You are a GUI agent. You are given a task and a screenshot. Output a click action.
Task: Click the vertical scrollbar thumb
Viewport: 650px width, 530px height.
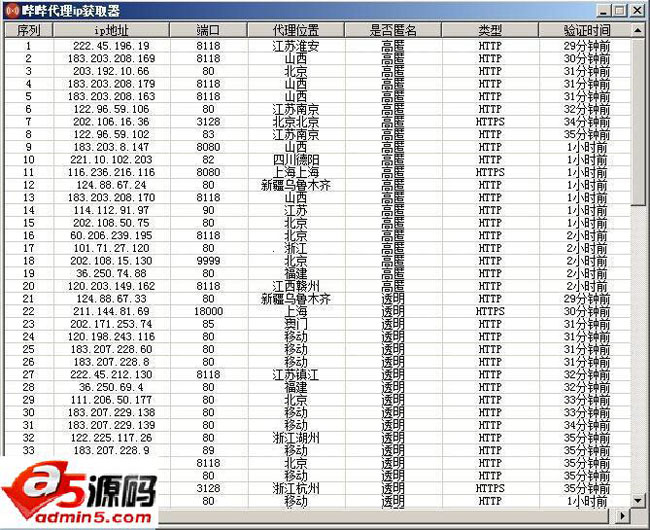pos(638,121)
